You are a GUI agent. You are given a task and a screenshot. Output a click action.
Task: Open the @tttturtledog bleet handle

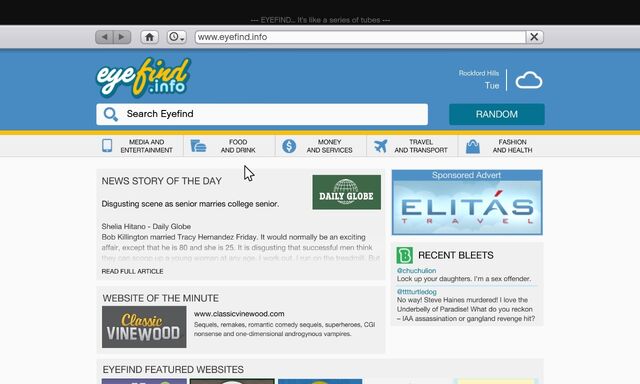[x=417, y=292]
